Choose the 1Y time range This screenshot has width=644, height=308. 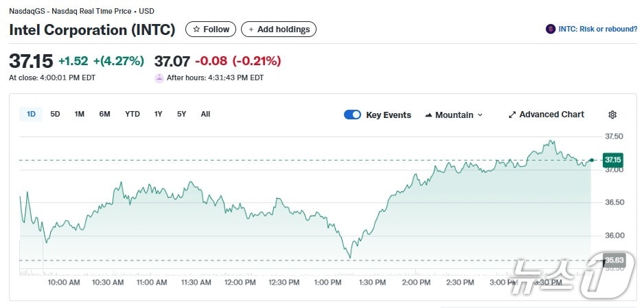pos(159,114)
